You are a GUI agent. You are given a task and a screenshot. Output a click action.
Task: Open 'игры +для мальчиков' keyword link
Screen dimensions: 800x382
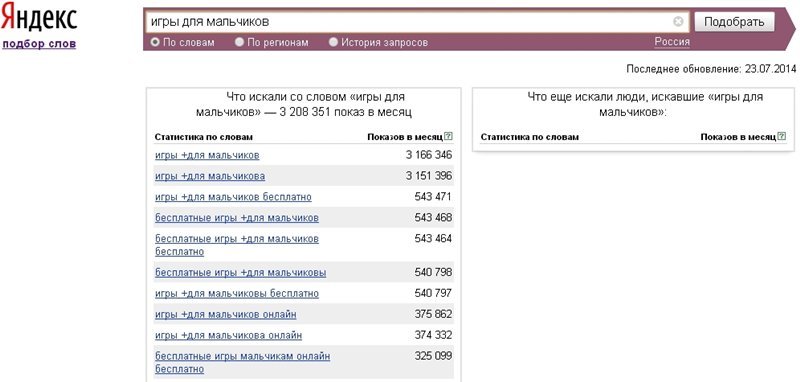pos(207,155)
